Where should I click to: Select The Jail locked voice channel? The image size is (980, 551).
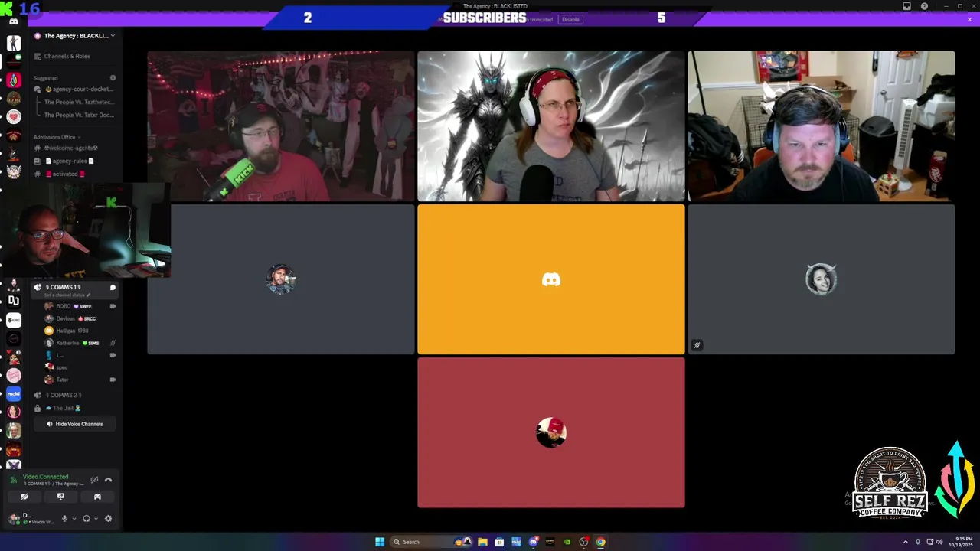point(63,408)
